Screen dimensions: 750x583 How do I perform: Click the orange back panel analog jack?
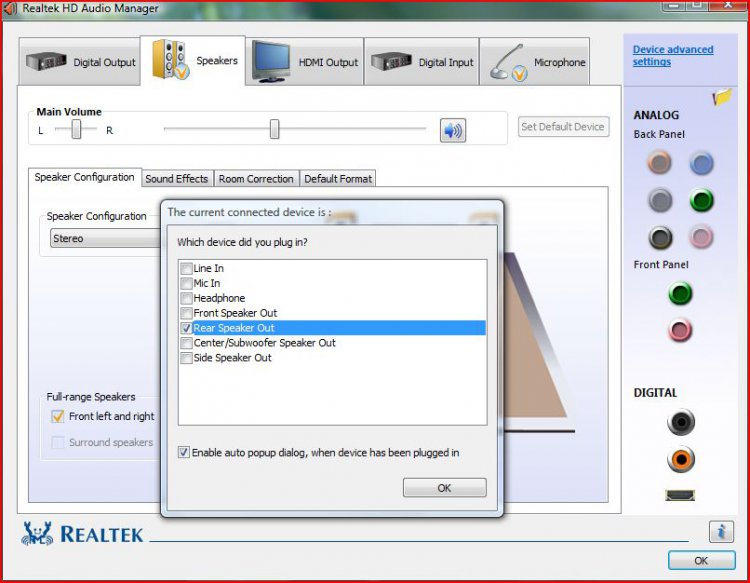[659, 162]
